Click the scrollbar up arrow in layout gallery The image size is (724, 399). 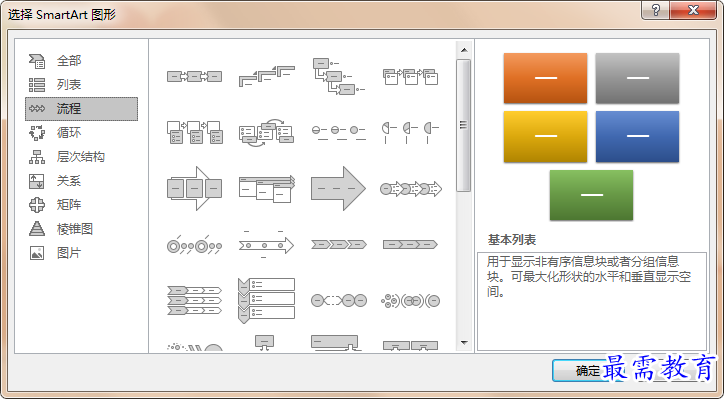point(464,50)
